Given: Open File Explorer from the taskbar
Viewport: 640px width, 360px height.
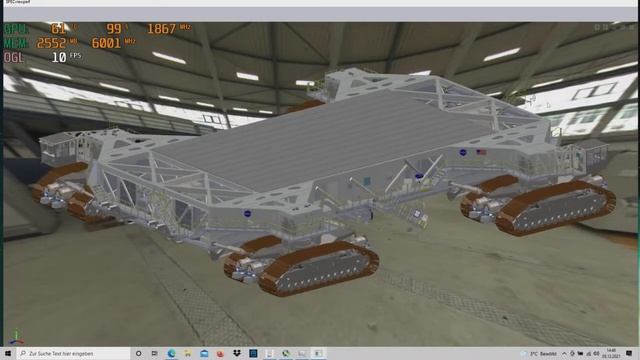Looking at the screenshot, I should point(188,353).
